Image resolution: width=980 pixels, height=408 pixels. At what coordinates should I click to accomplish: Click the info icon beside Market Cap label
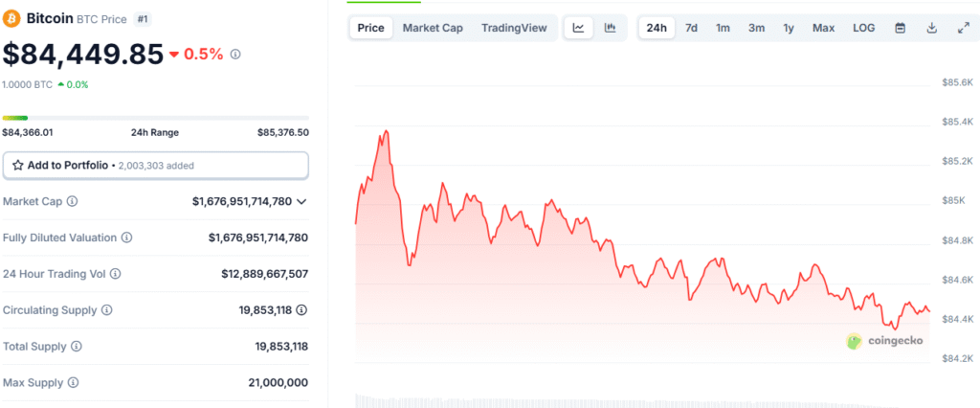point(73,201)
